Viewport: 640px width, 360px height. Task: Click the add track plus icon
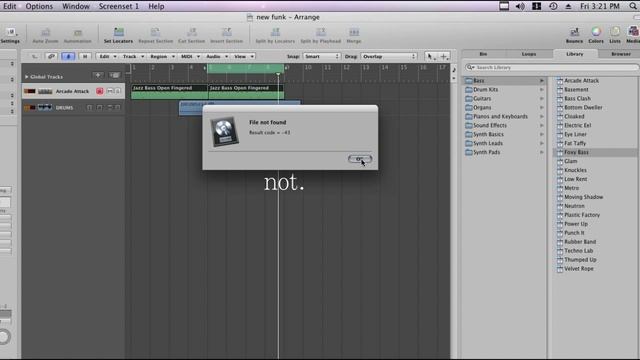tap(98, 75)
